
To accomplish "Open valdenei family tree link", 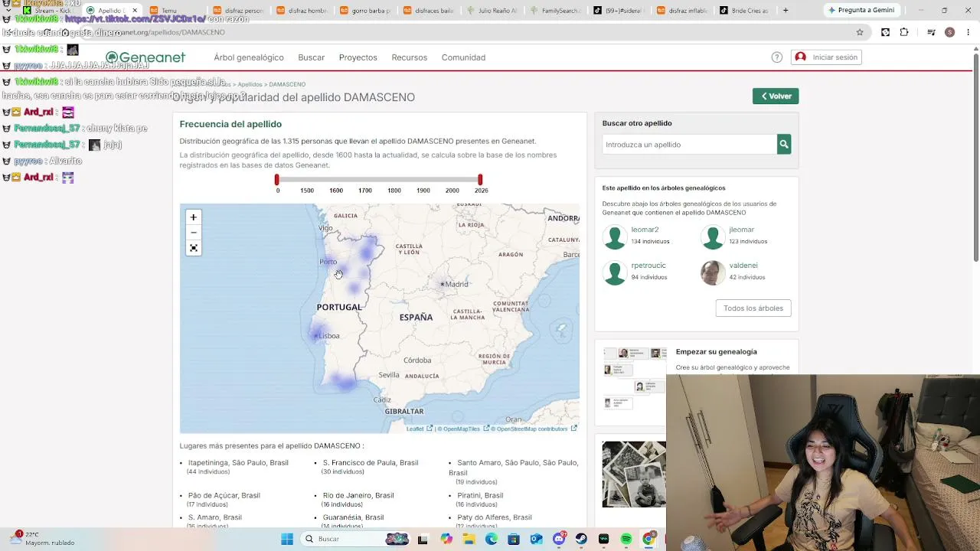I will tap(743, 266).
